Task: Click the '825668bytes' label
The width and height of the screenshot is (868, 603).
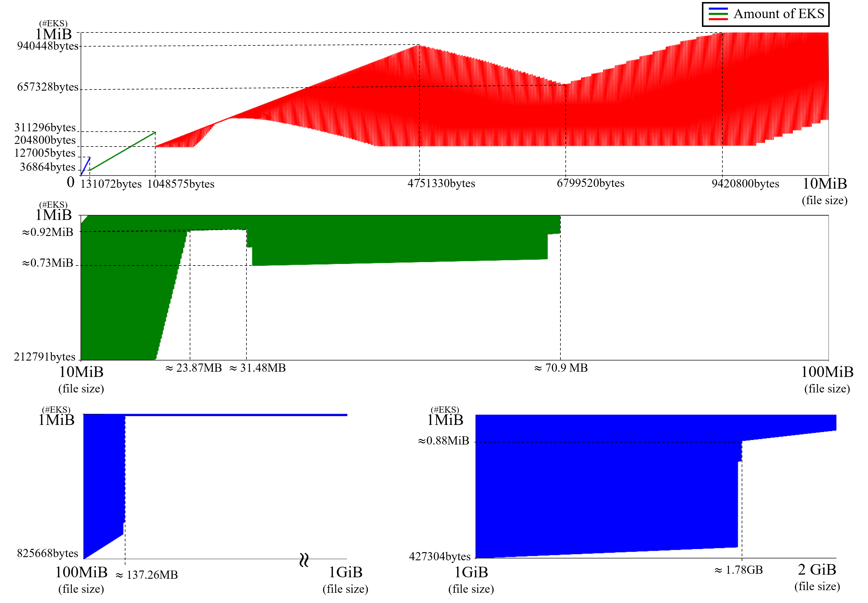Action: click(x=48, y=553)
